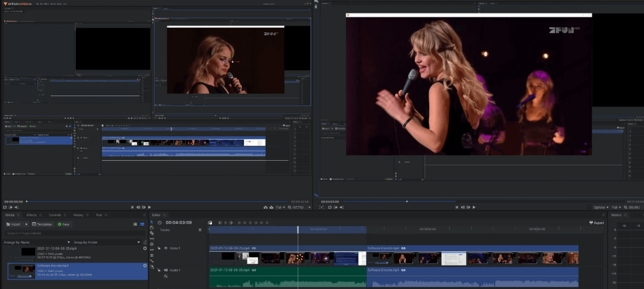Switch to the History tab

click(x=78, y=215)
